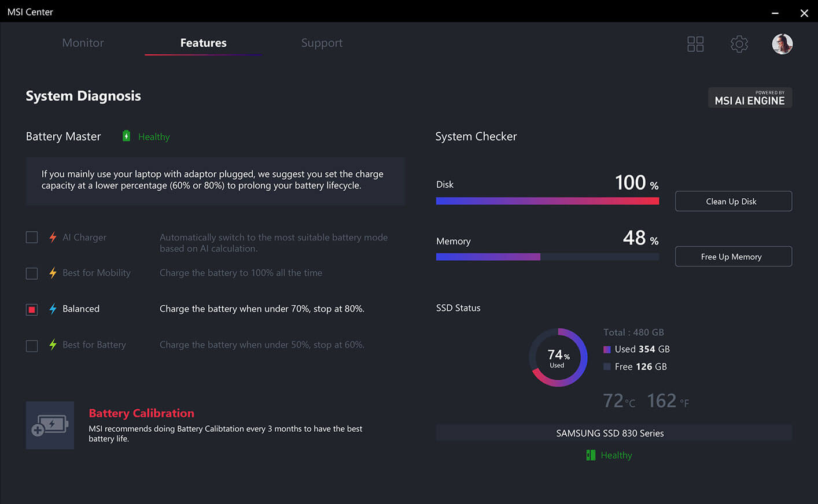Tick the Best for Battery checkbox

pyautogui.click(x=32, y=346)
